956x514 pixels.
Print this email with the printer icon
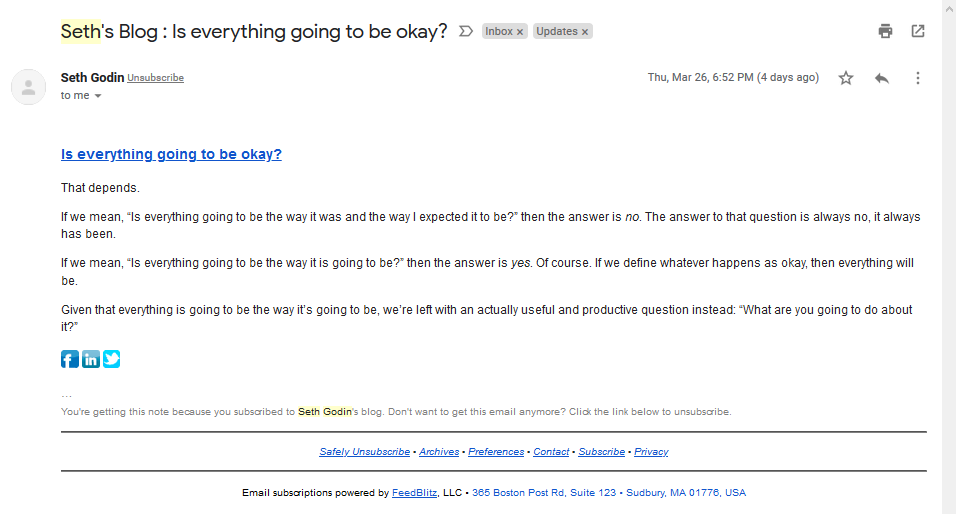click(x=885, y=31)
